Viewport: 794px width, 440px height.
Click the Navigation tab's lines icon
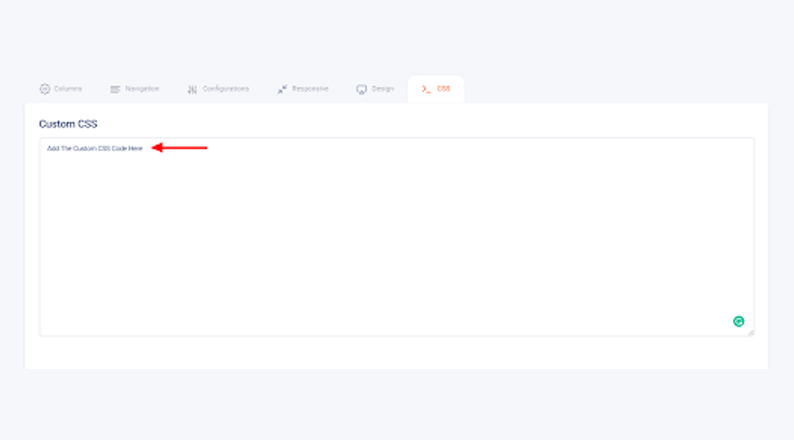coord(116,89)
